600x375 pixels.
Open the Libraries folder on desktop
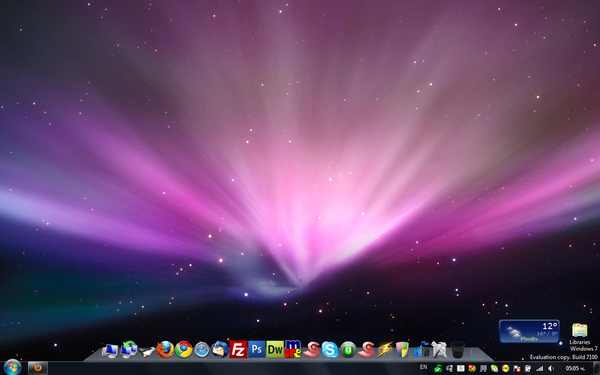click(x=580, y=334)
